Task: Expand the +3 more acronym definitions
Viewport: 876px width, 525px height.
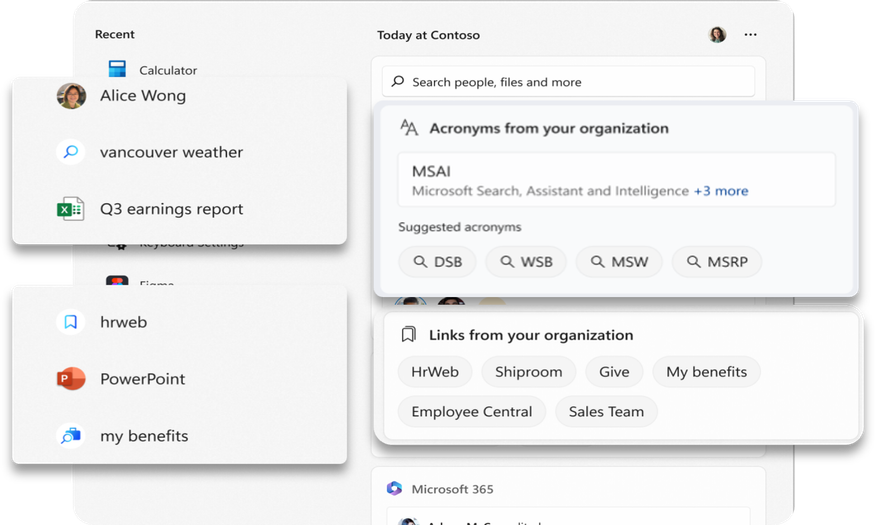Action: coord(720,191)
